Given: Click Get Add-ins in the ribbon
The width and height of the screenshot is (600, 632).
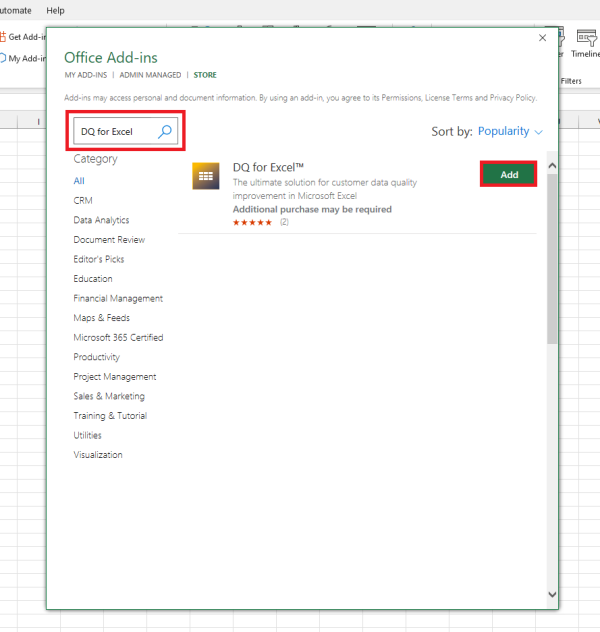Looking at the screenshot, I should [23, 37].
